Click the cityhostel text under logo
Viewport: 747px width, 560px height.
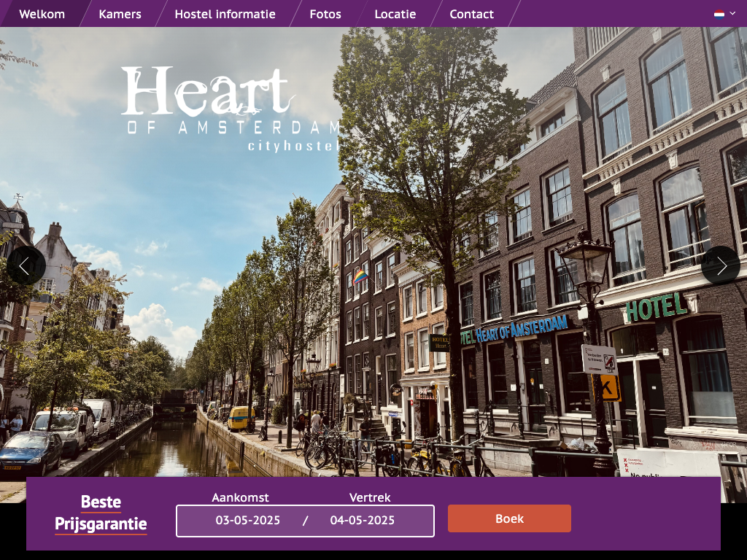click(x=293, y=146)
